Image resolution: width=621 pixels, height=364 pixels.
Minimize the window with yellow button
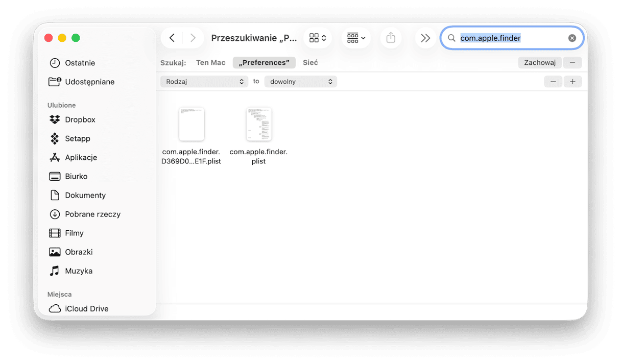tap(62, 38)
